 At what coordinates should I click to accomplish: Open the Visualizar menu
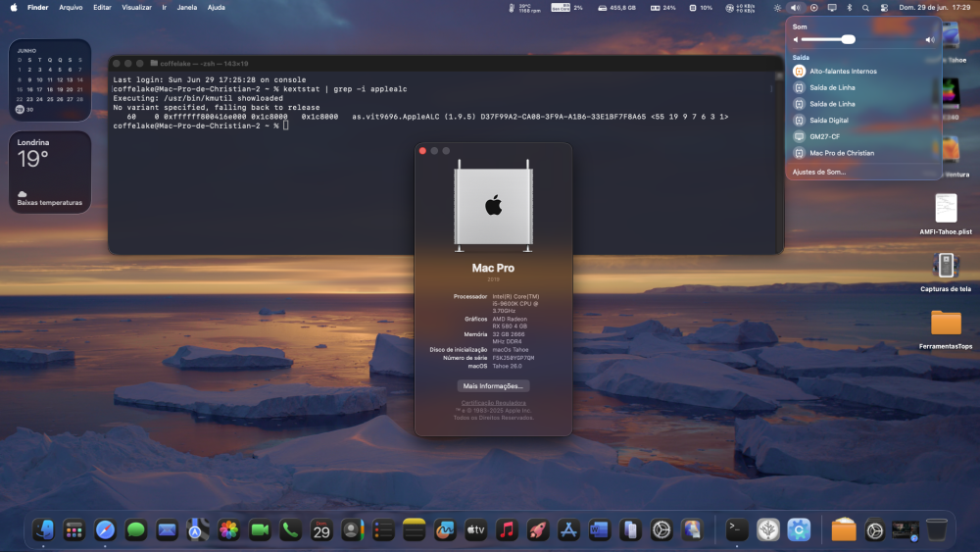(x=136, y=8)
